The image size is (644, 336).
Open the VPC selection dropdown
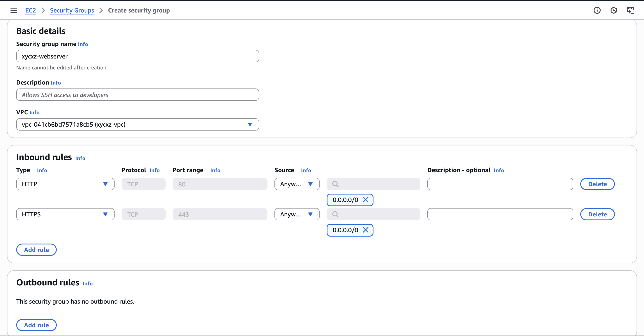[x=138, y=124]
